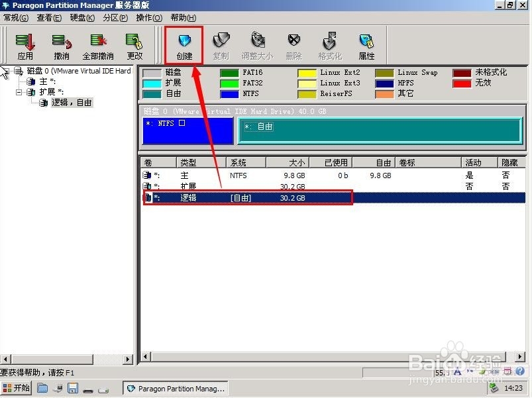Image resolution: width=532 pixels, height=398 pixels.
Task: Click the system tray icon beside the clock
Action: pos(494,387)
